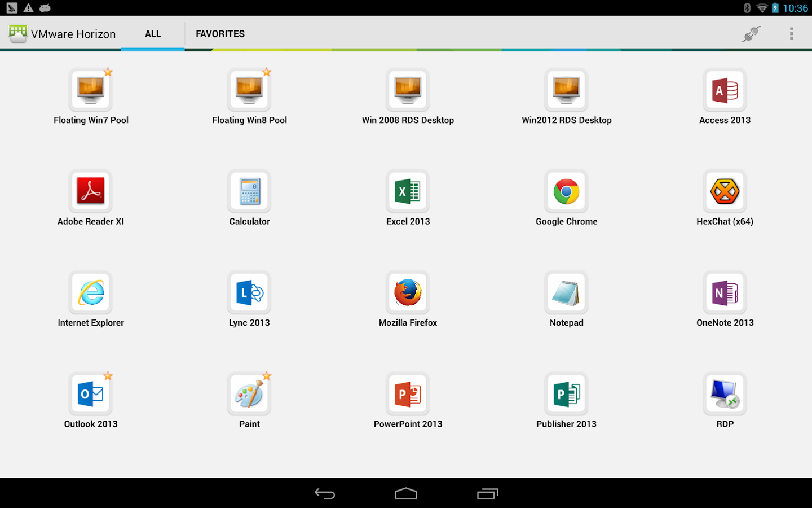
Task: Click the "OneNote 2013" label
Action: click(725, 323)
